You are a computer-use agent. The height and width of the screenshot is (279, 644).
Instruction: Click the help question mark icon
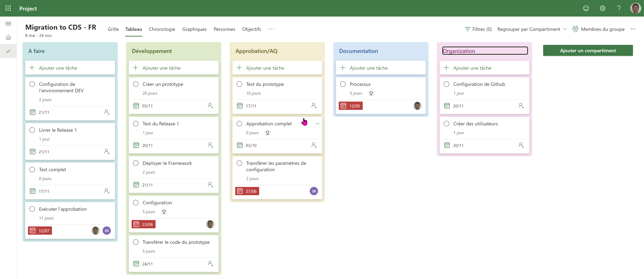click(x=619, y=8)
